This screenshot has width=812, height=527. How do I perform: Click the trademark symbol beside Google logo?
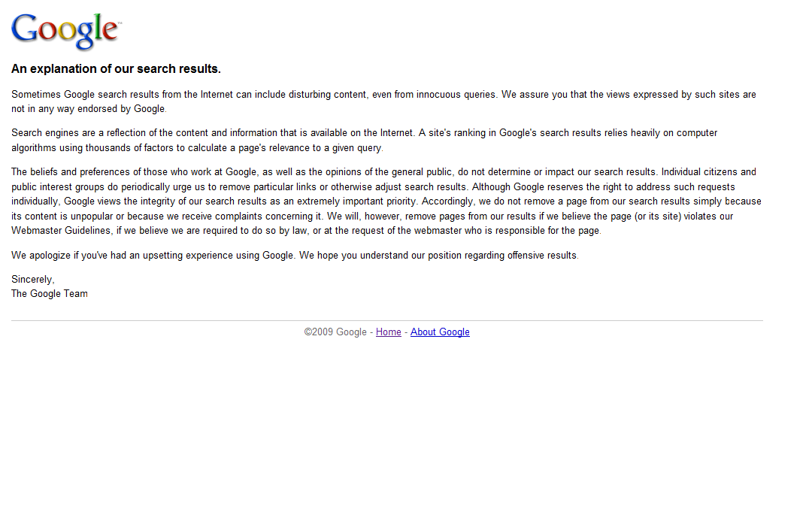coord(119,23)
